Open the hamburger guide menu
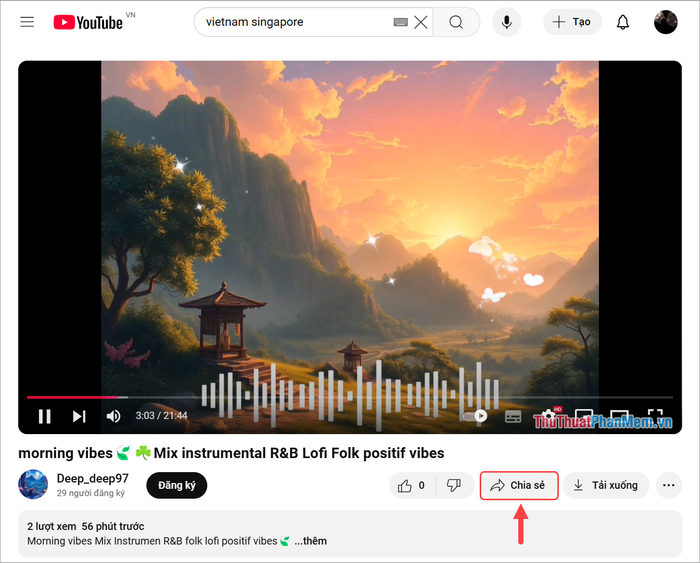Image resolution: width=700 pixels, height=563 pixels. [27, 21]
